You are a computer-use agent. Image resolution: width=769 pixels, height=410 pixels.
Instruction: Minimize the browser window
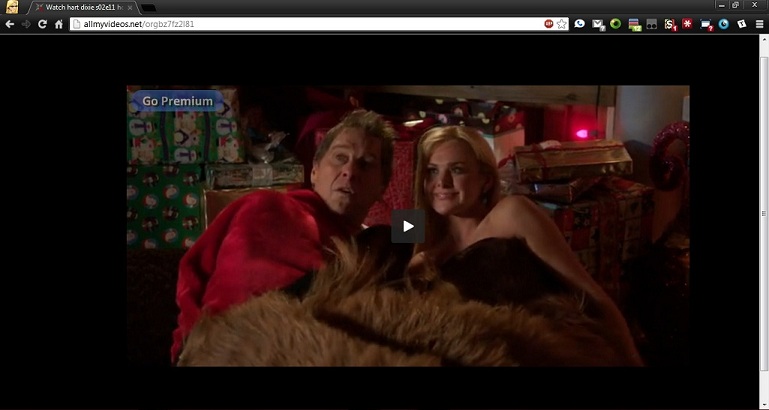click(x=722, y=5)
